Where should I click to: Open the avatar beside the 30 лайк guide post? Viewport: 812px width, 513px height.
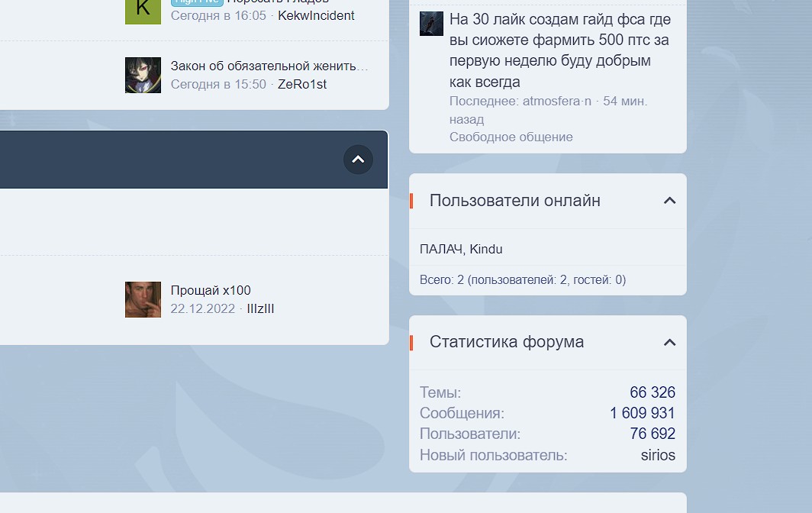(x=431, y=23)
